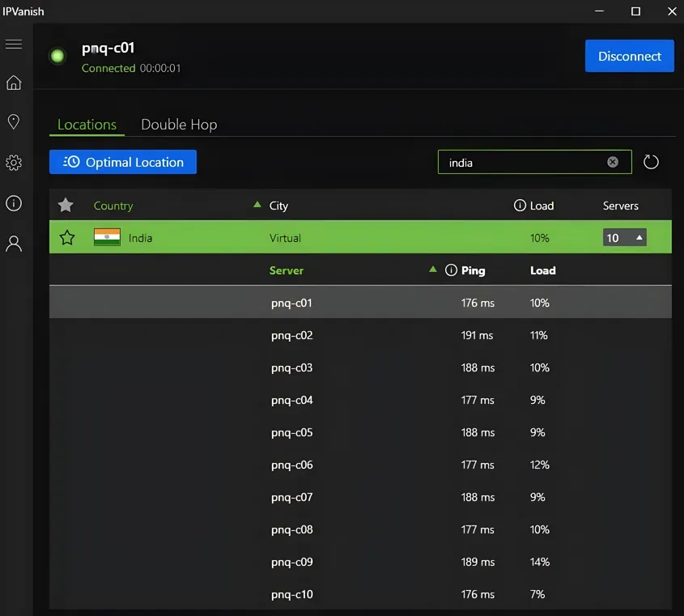
Task: Select server pnq-c06
Action: coord(360,464)
